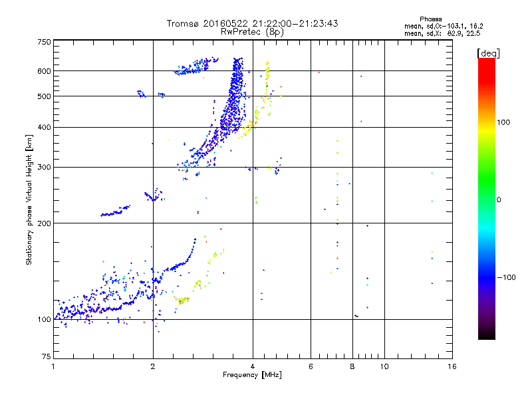This screenshot has width=532, height=399.
Task: Click the rainbow phase colorbar
Action: coord(487,199)
